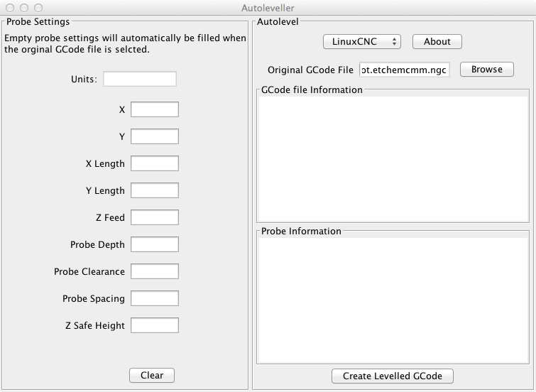Click the Z Safe Height field
Image resolution: width=536 pixels, height=392 pixels.
point(155,325)
